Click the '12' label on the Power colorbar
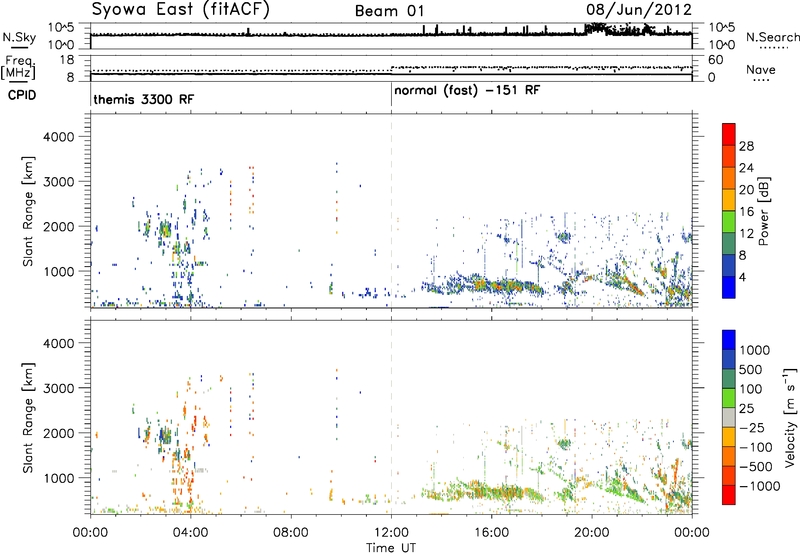 coord(746,234)
